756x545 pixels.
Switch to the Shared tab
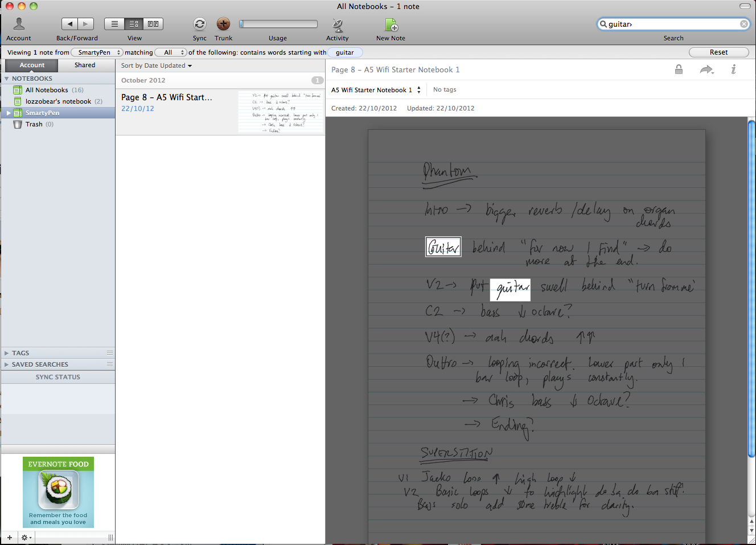pos(85,65)
